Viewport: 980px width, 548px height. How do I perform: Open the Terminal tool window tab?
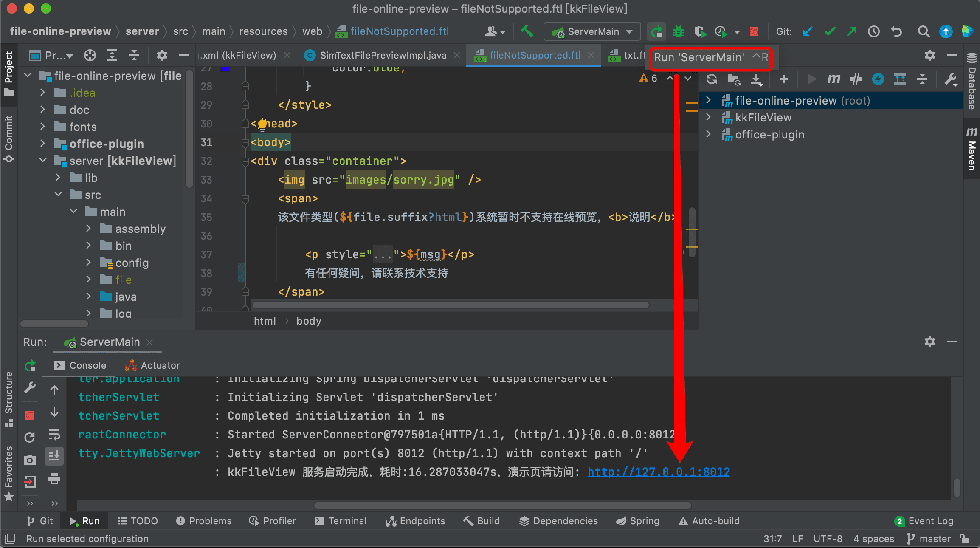(x=341, y=521)
